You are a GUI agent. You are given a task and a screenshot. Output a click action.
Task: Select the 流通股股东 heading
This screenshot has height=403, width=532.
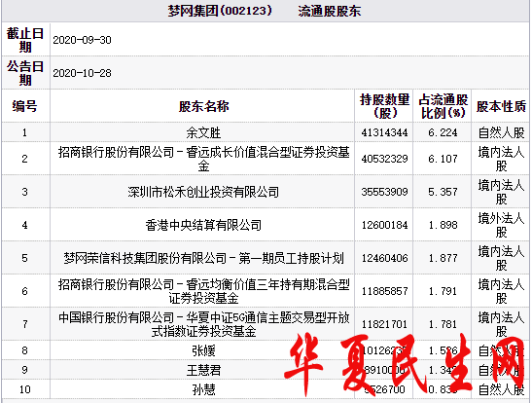point(330,12)
